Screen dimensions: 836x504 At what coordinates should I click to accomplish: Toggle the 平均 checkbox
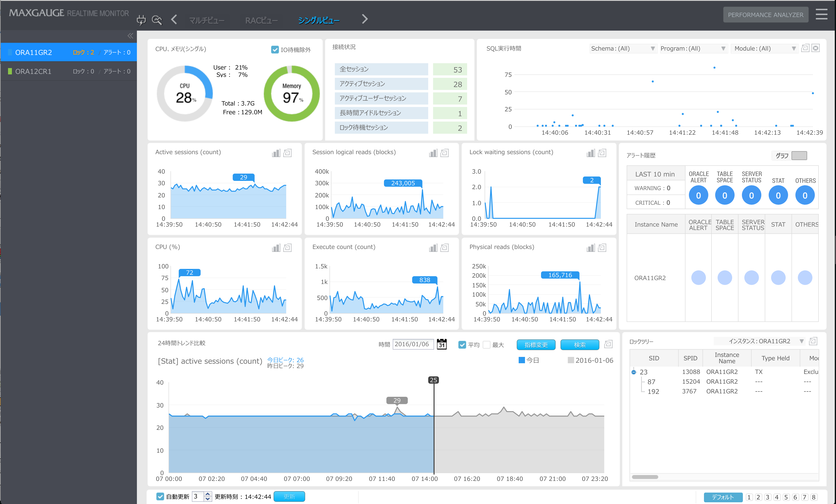[x=462, y=345]
